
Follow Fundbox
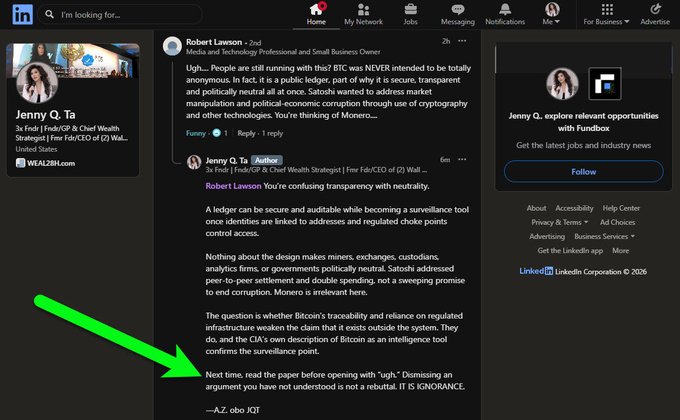tap(583, 172)
